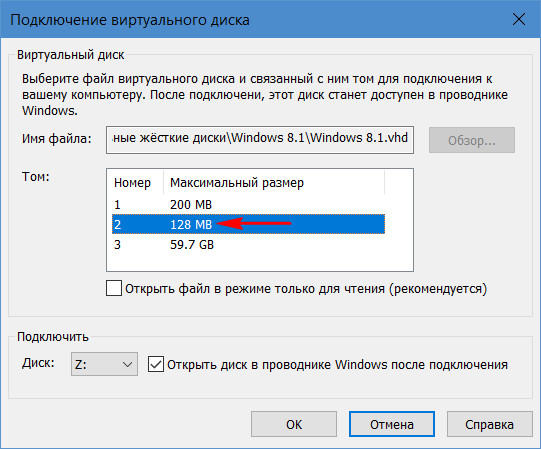Click the OK button
The height and width of the screenshot is (449, 541).
(294, 424)
